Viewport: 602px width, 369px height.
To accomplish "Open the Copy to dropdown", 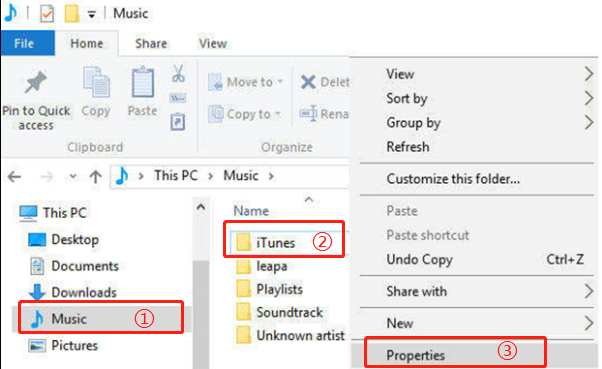I will pyautogui.click(x=245, y=114).
